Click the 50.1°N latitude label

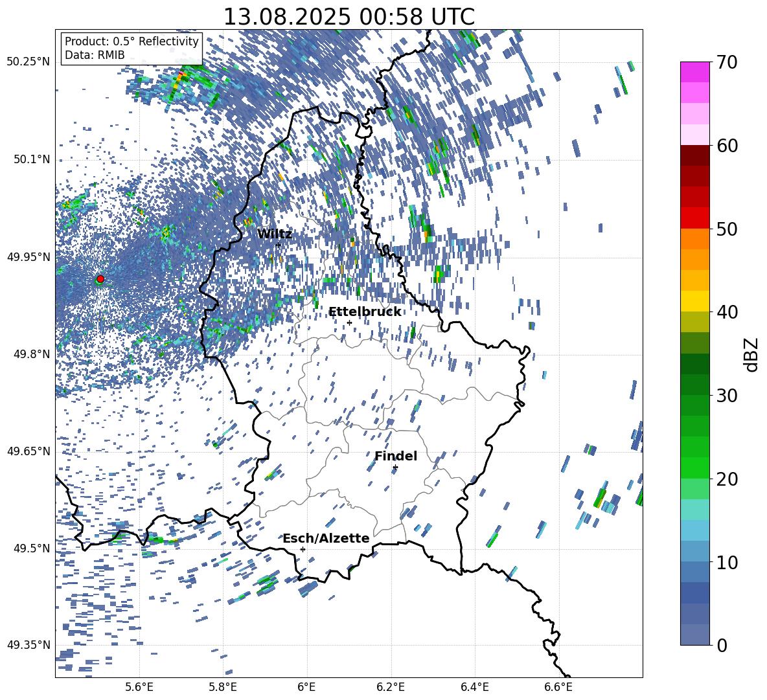31,159
